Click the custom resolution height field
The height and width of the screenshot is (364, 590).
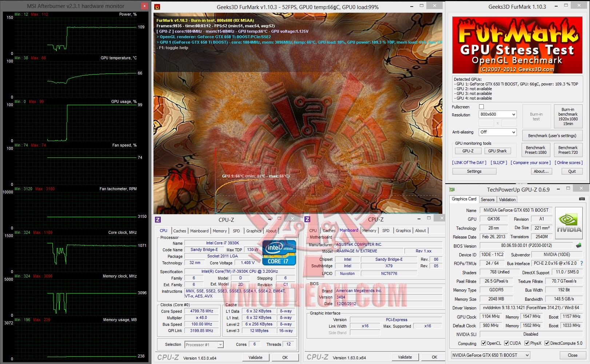coord(509,123)
